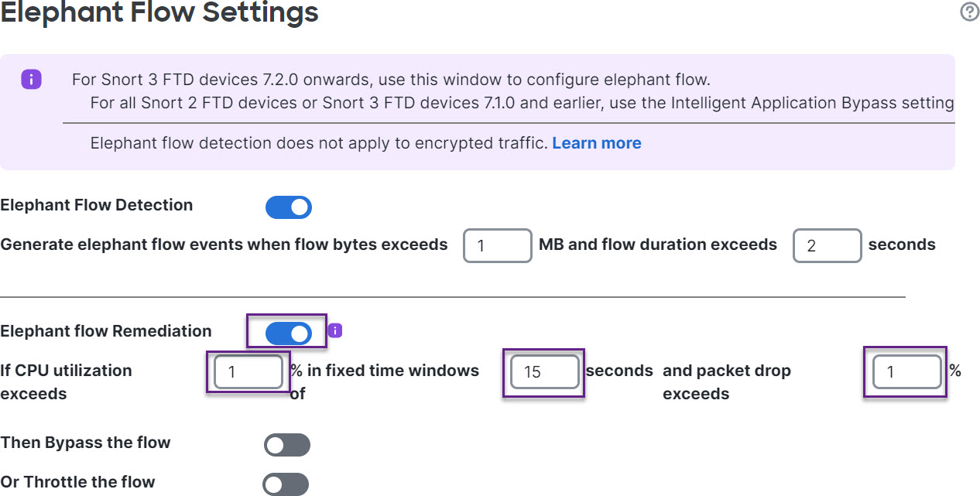Image resolution: width=980 pixels, height=496 pixels.
Task: Click the purple info icon in the banner
Action: (31, 79)
